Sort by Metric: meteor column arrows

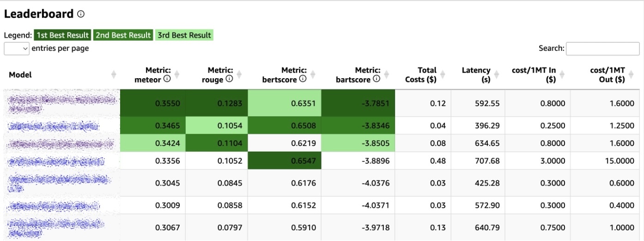click(176, 74)
